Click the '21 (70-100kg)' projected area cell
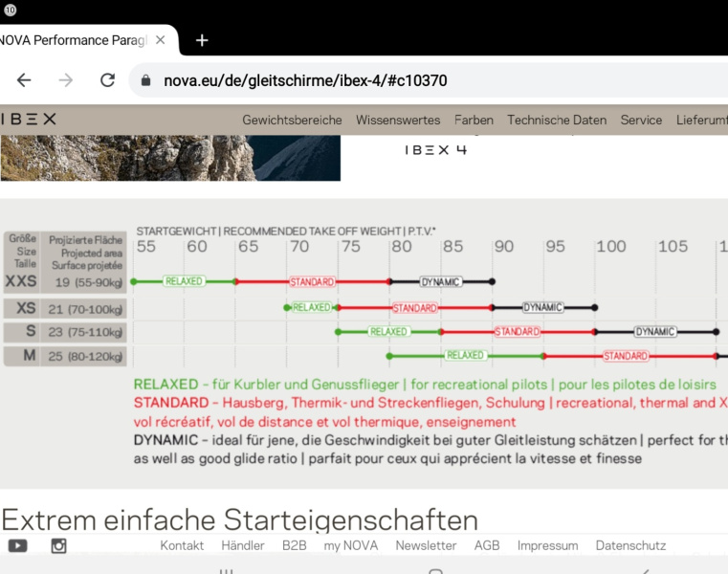This screenshot has height=574, width=728. [85, 309]
